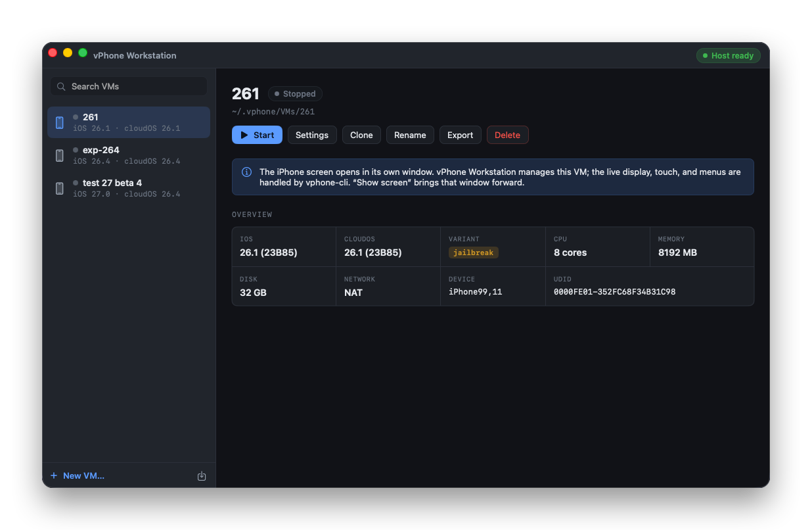The width and height of the screenshot is (812, 530).
Task: Create a New VM
Action: 78,475
